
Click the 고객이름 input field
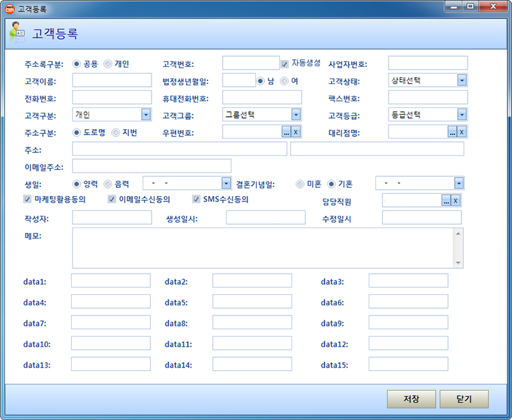(x=112, y=81)
